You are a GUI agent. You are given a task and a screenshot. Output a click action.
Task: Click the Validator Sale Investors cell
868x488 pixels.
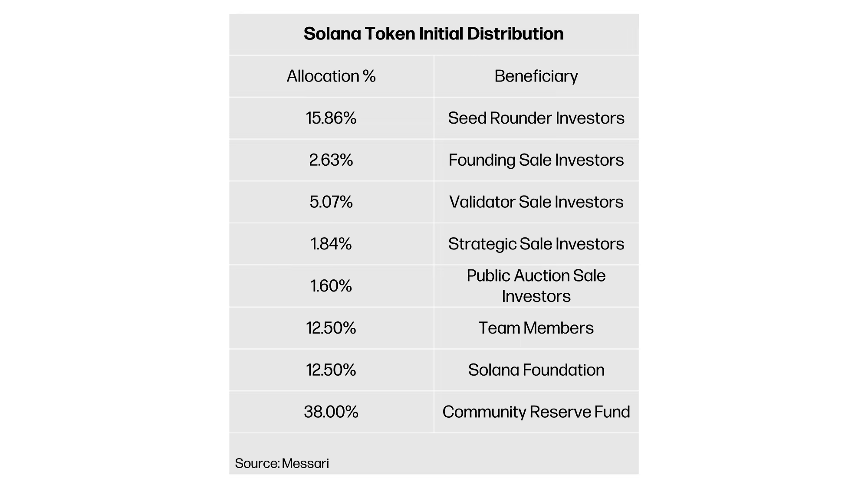coord(536,202)
